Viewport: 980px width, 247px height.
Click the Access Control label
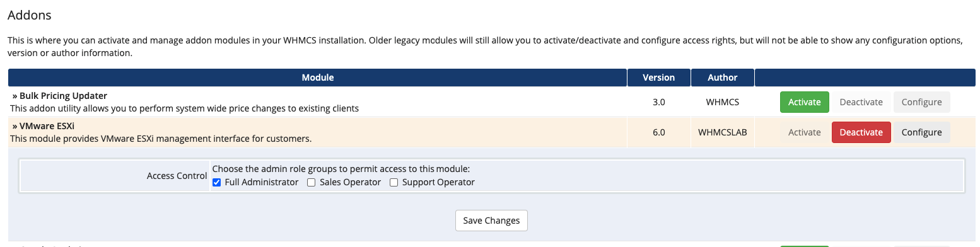[177, 176]
